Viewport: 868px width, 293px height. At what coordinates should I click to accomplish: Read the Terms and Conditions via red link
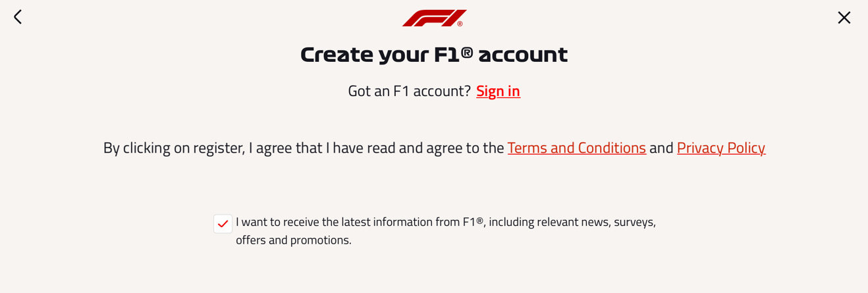point(576,147)
